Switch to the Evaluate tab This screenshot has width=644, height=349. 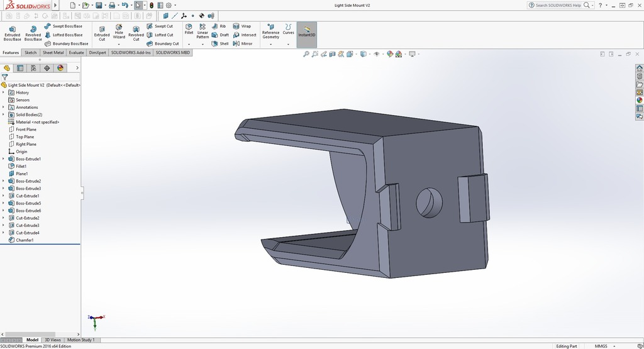click(76, 53)
